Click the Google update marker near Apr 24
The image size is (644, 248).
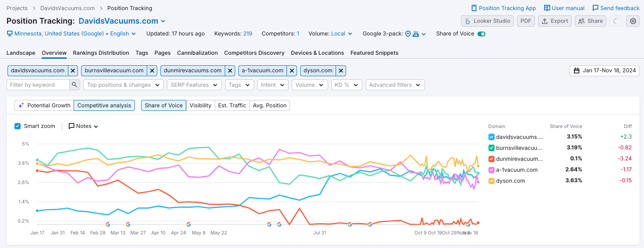click(x=188, y=224)
